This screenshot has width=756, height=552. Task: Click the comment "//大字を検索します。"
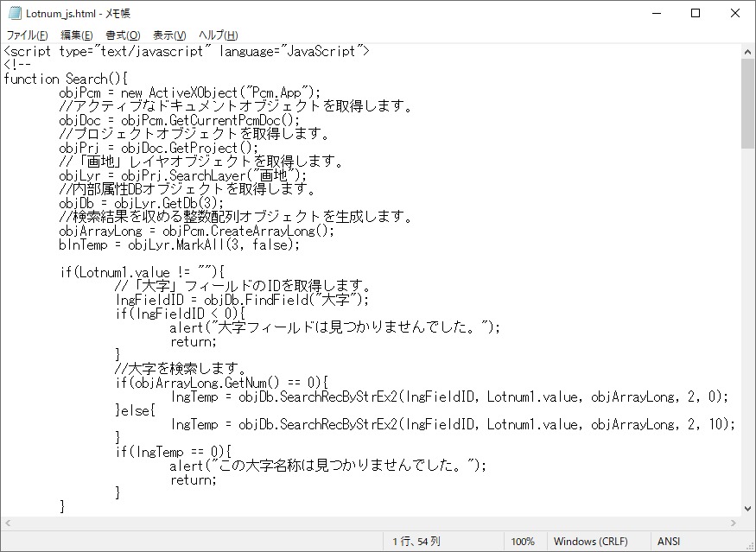tap(181, 369)
